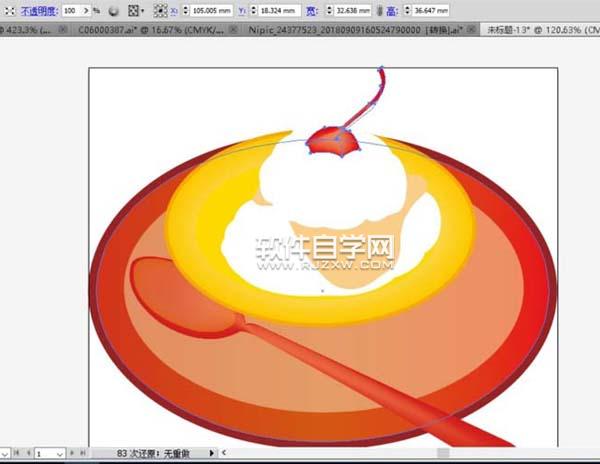600x464 pixels.
Task: Edit the width field 32.638 mm
Action: click(353, 11)
